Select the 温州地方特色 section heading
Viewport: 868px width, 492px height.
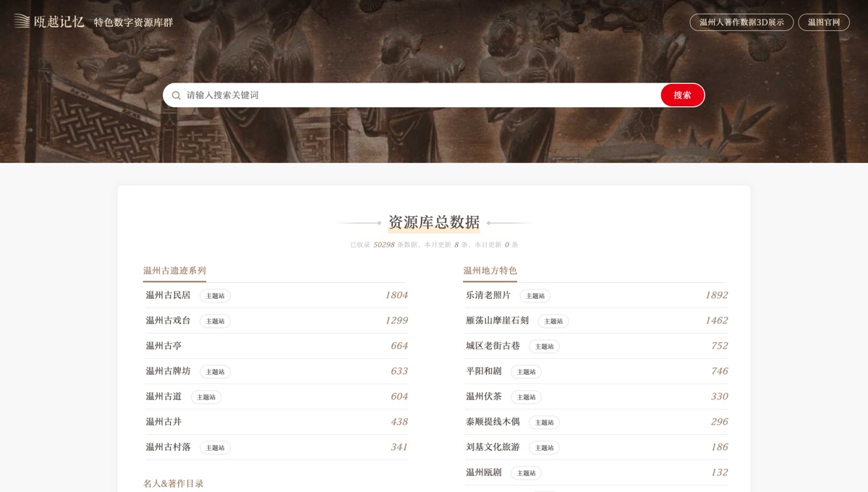pyautogui.click(x=490, y=271)
